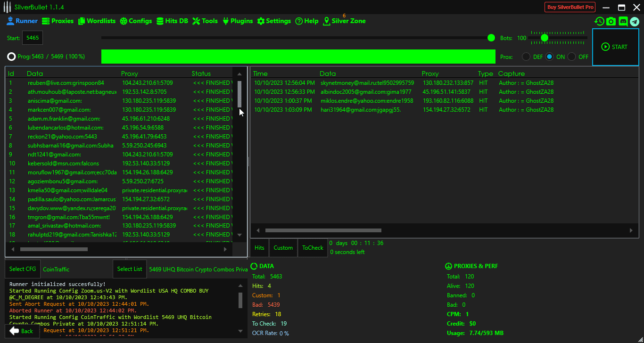Click the START runner button
This screenshot has width=644, height=343.
(x=615, y=47)
